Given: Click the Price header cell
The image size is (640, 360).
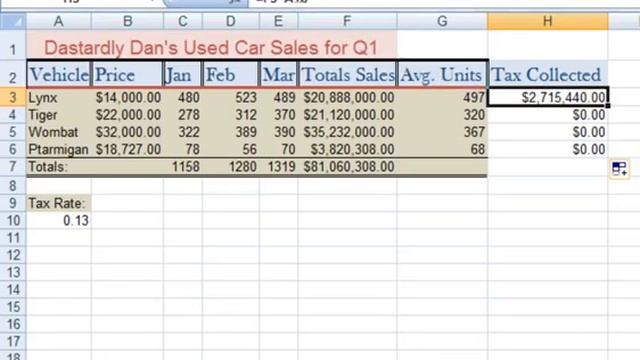Looking at the screenshot, I should point(127,74).
